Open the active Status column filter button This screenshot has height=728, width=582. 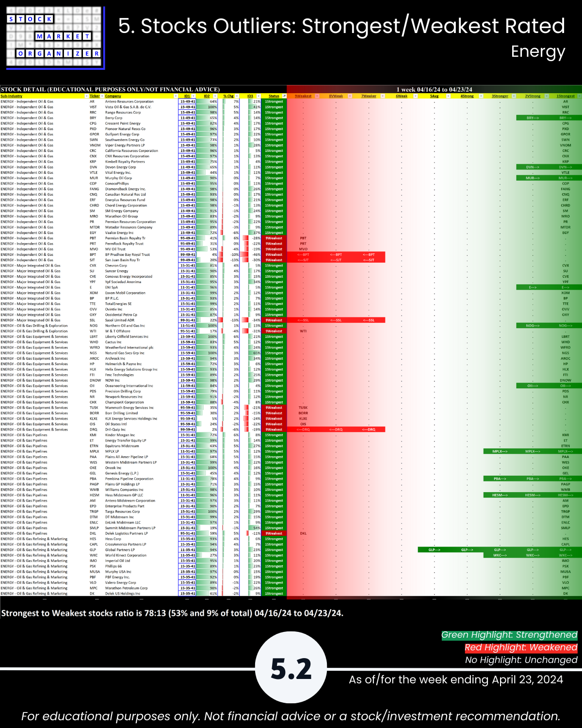pos(285,96)
